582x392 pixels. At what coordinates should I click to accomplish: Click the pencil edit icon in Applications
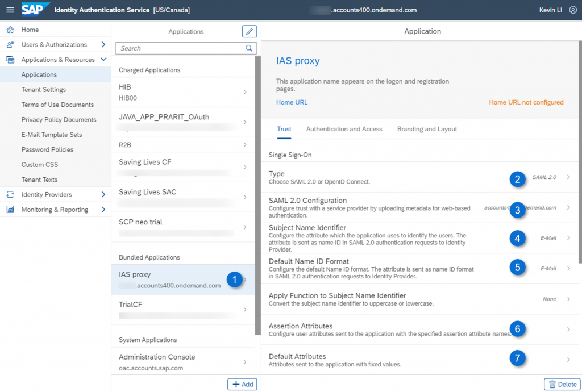point(250,31)
